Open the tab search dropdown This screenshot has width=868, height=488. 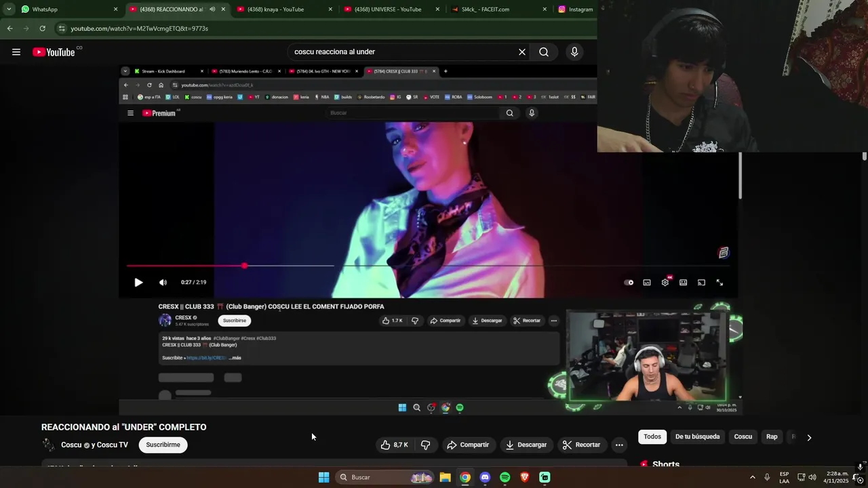[x=9, y=9]
